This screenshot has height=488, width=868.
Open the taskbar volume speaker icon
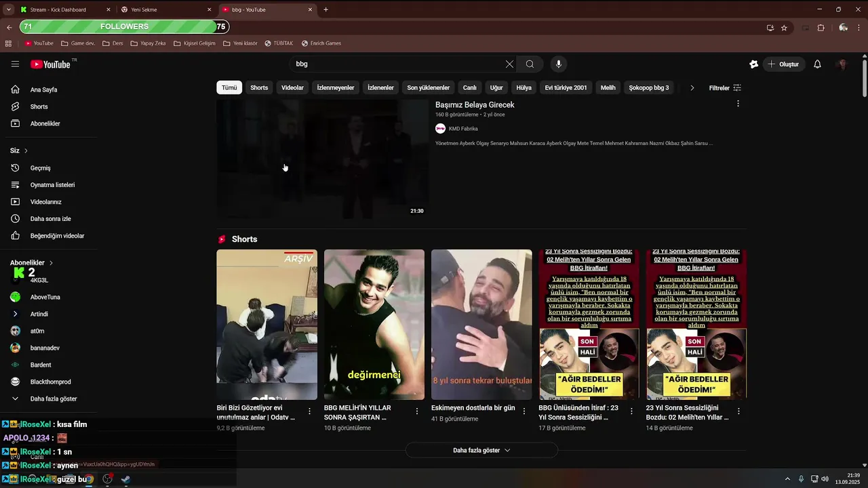click(x=825, y=479)
